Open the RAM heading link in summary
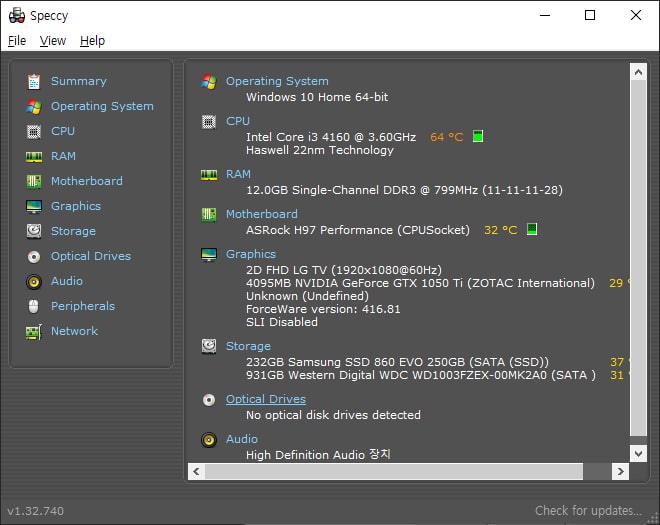Screen dimensions: 660x525 click(238, 174)
